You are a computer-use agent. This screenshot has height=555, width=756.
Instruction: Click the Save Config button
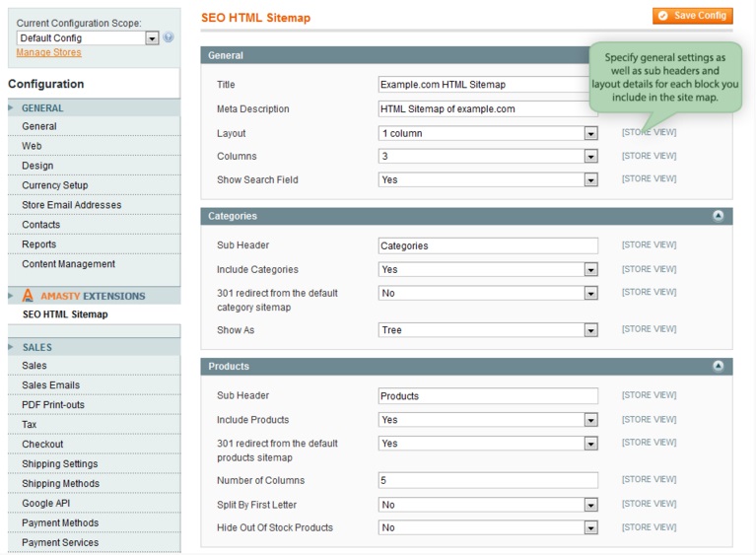coord(692,16)
